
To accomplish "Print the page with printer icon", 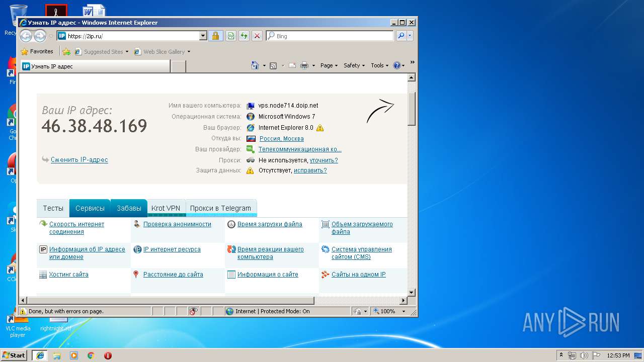I will click(304, 65).
